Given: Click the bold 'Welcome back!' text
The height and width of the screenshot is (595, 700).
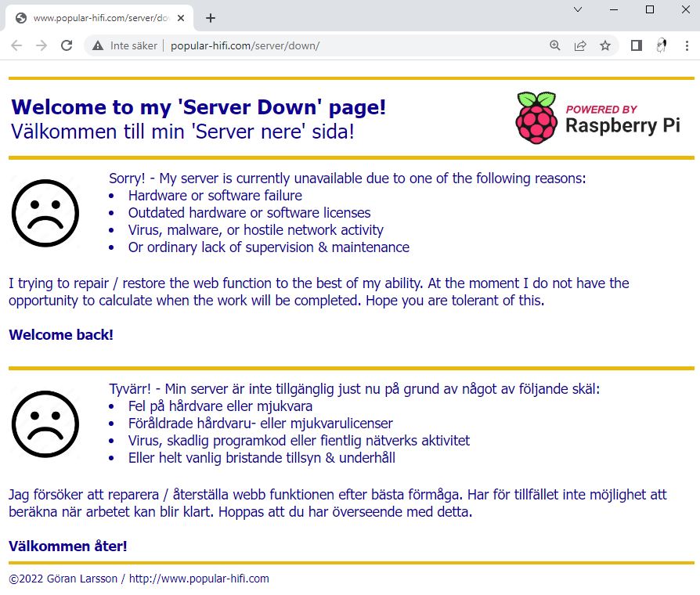Looking at the screenshot, I should tap(61, 335).
